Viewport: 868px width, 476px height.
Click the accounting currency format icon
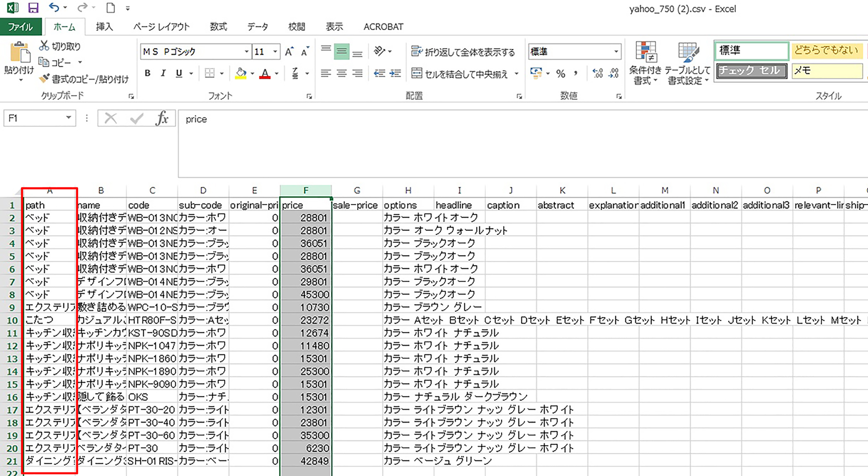(536, 73)
